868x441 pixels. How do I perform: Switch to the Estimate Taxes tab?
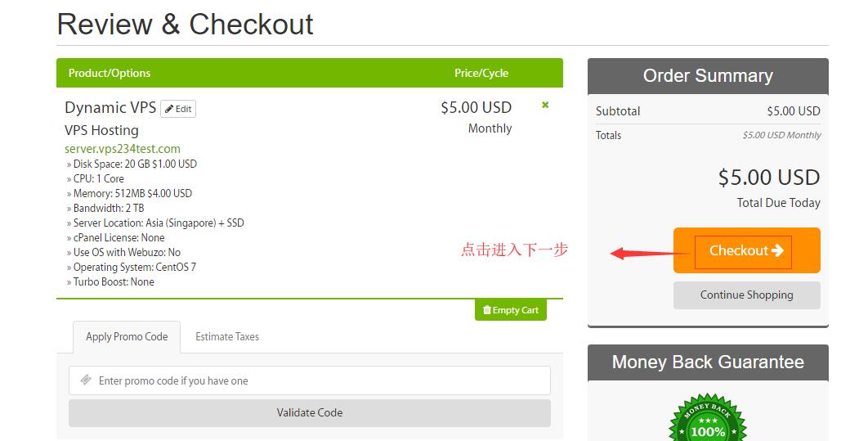[x=227, y=337]
